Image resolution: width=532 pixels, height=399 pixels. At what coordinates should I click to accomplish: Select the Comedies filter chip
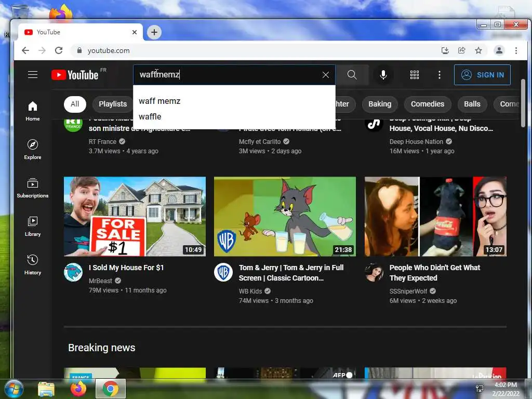tap(428, 104)
